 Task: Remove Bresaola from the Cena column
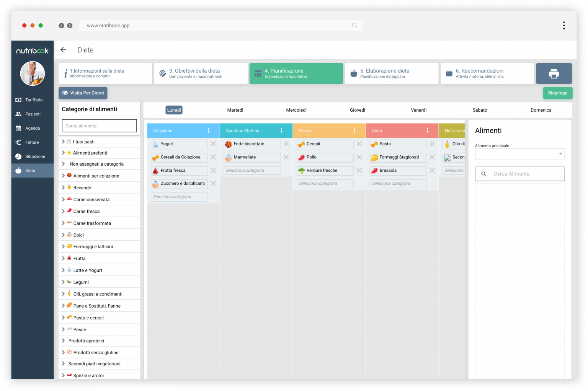coord(432,171)
